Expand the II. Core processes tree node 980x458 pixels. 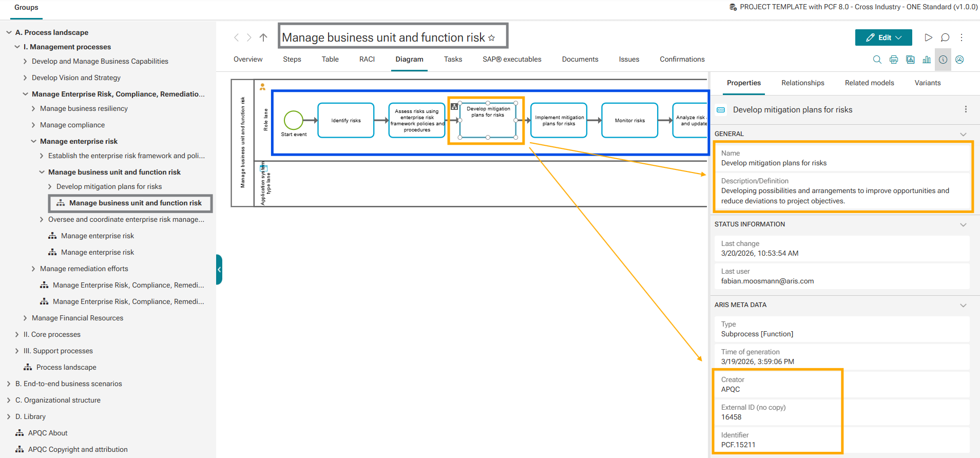[17, 335]
